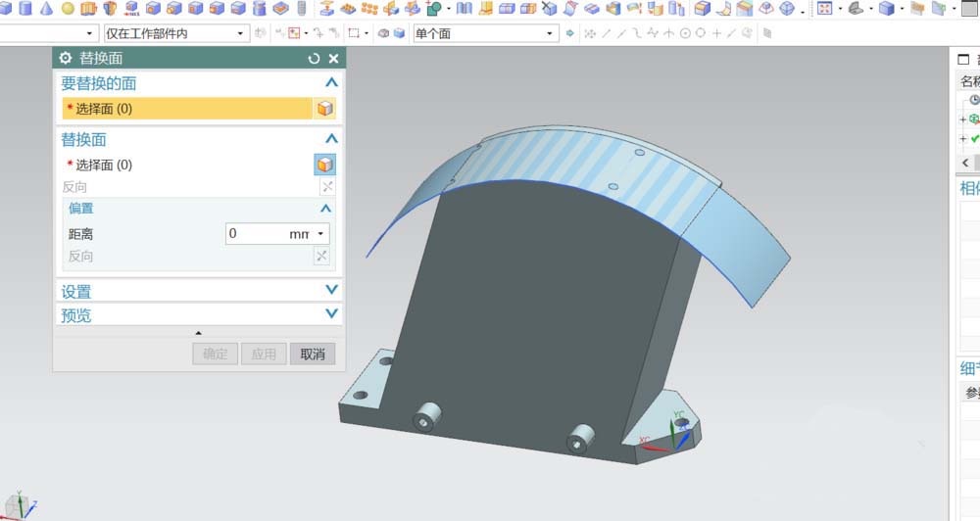Toggle 反向 direction under 偏置 section
Viewport: 980px width, 521px height.
(321, 256)
